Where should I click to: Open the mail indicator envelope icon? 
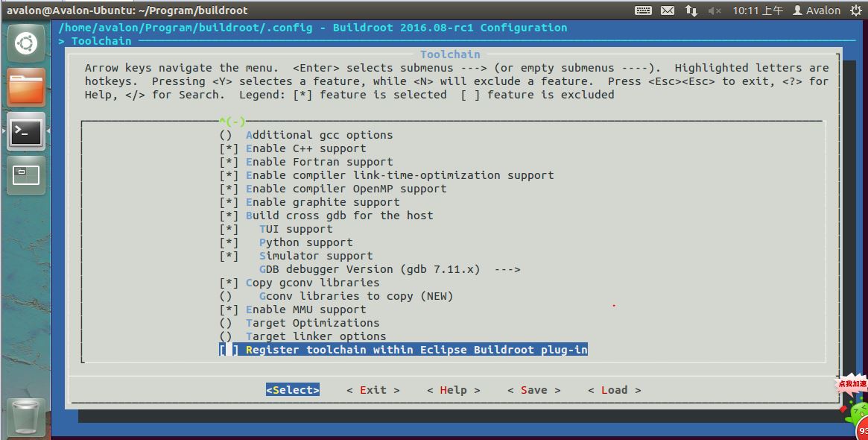(668, 10)
